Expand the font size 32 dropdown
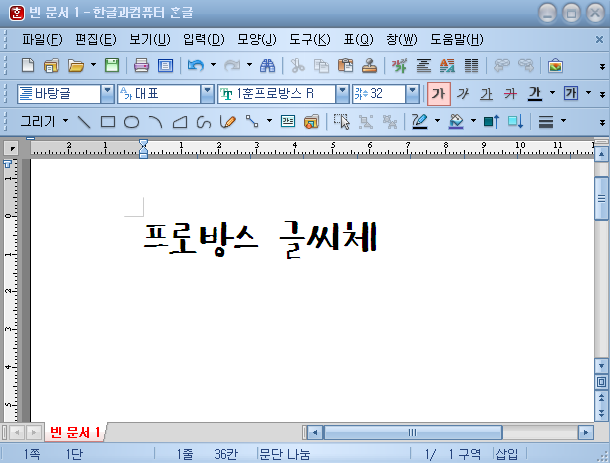Image resolution: width=610 pixels, height=463 pixels. pos(412,94)
